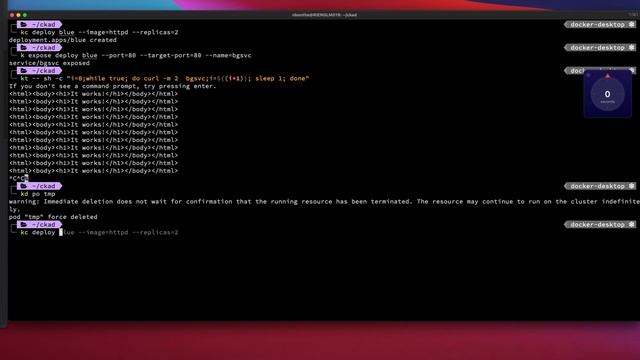This screenshot has height=360, width=640.
Task: Click the command 'kd po tmp'
Action: (x=38, y=194)
